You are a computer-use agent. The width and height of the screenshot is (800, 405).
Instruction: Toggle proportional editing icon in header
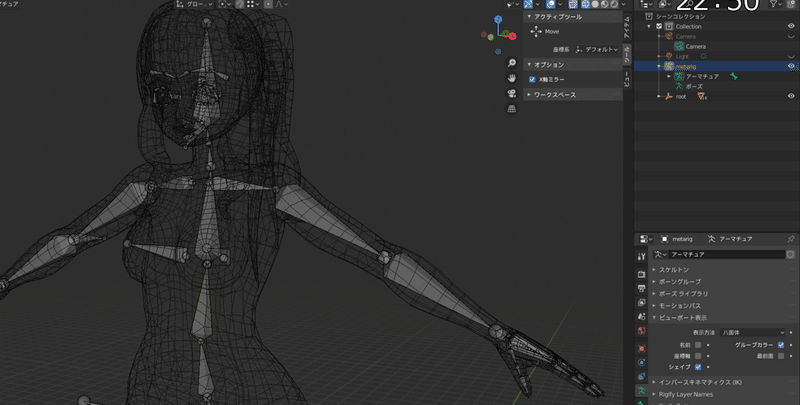(268, 4)
